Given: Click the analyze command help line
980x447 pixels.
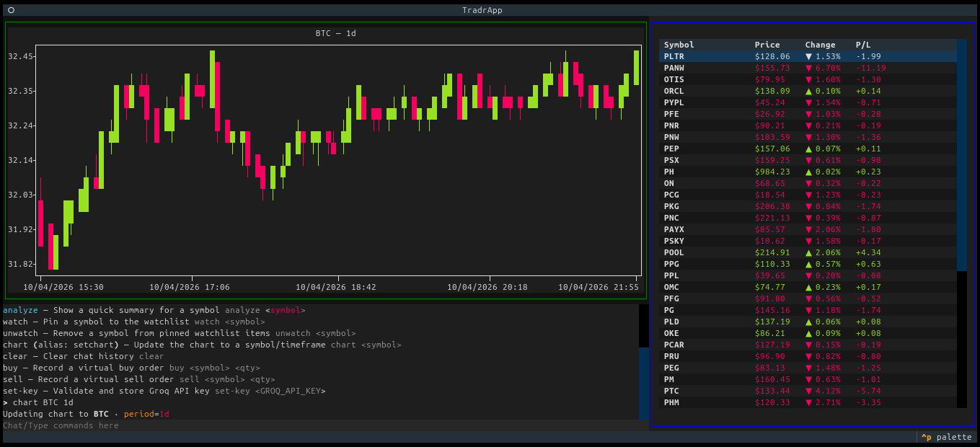Looking at the screenshot, I should tap(154, 310).
